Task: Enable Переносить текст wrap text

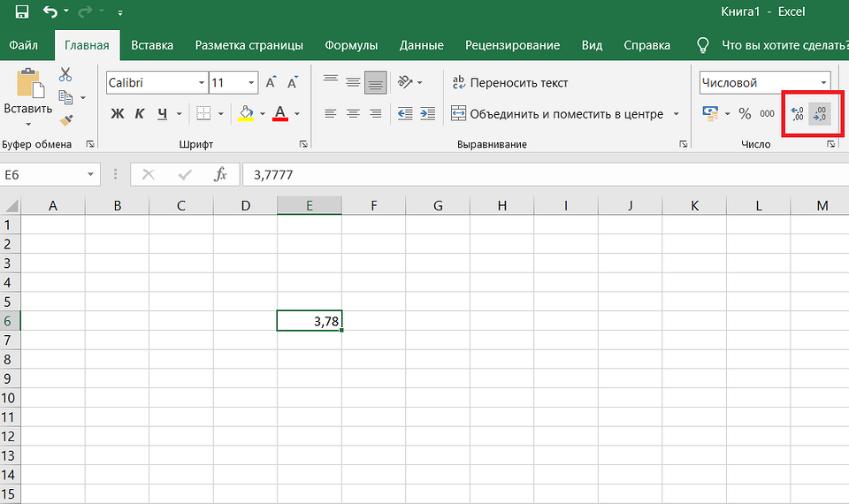Action: click(509, 83)
